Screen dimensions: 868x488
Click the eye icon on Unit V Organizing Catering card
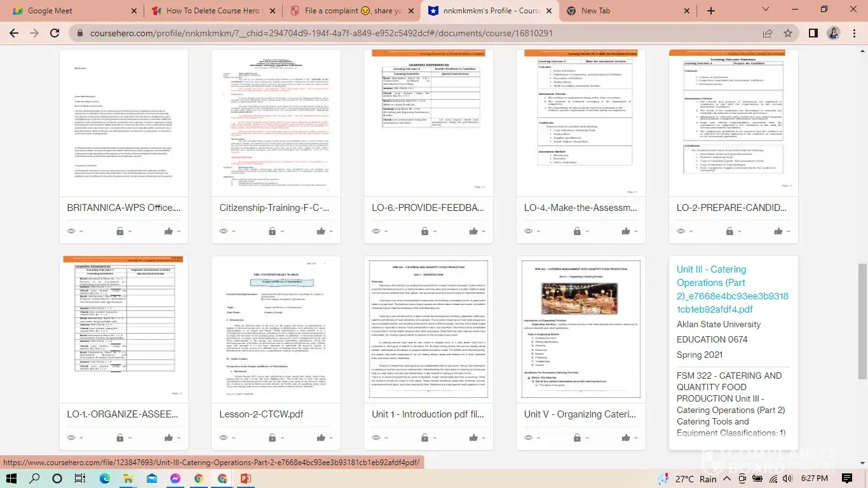pos(529,438)
